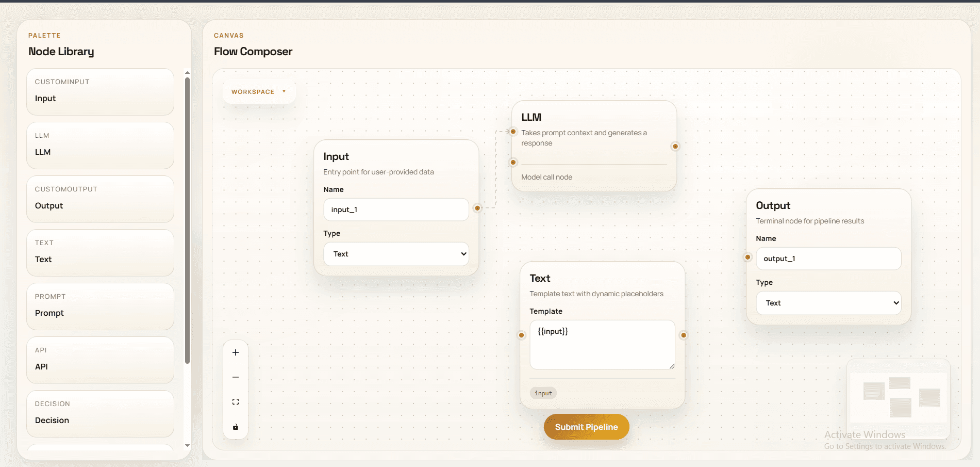Click the LLM node title on canvas
This screenshot has height=467, width=980.
click(531, 117)
